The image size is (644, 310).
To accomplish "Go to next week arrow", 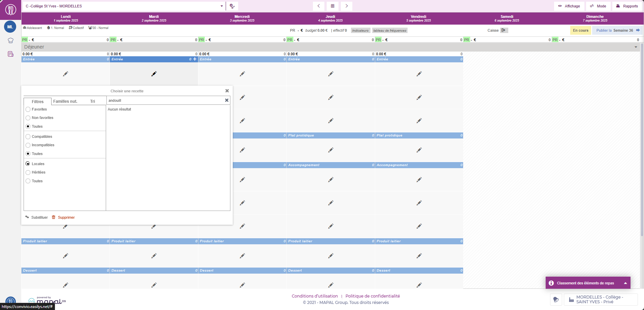I will coord(347,6).
